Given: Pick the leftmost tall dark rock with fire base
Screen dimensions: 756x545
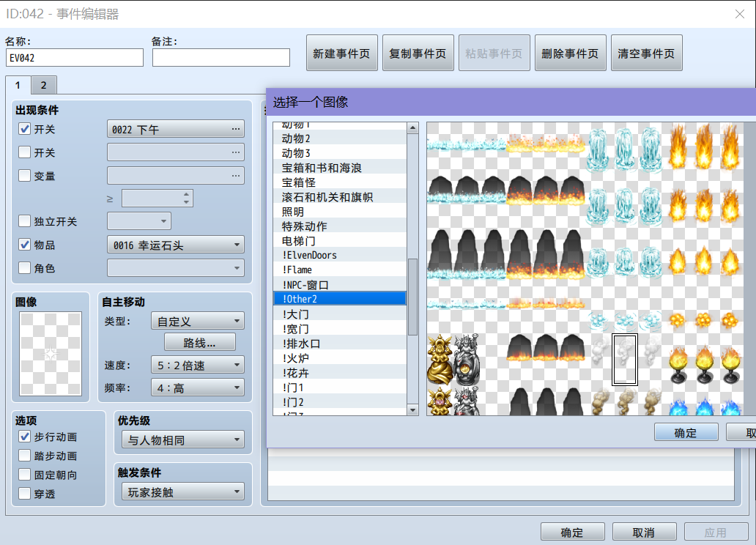Looking at the screenshot, I should click(x=520, y=253).
